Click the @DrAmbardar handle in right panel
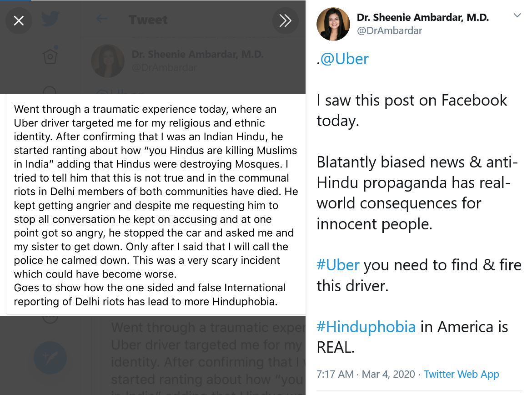Viewport: 532px width, 395px height. tap(389, 30)
